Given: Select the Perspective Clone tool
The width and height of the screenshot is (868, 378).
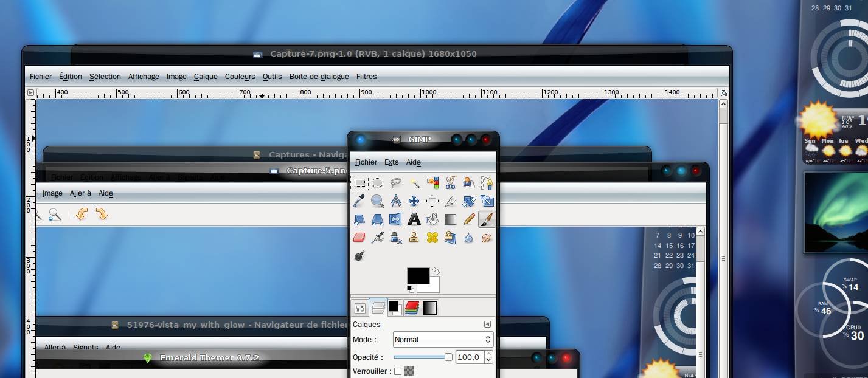Looking at the screenshot, I should click(451, 237).
